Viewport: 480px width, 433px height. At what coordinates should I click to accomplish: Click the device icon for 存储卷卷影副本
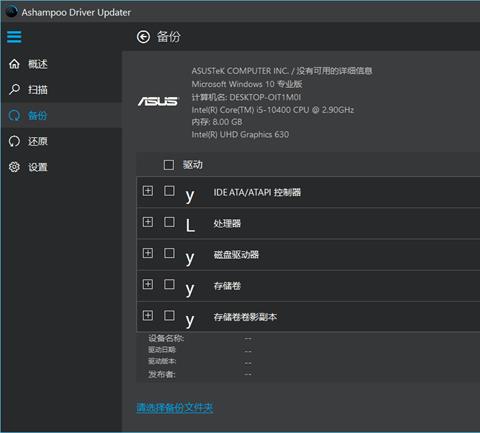point(190,320)
